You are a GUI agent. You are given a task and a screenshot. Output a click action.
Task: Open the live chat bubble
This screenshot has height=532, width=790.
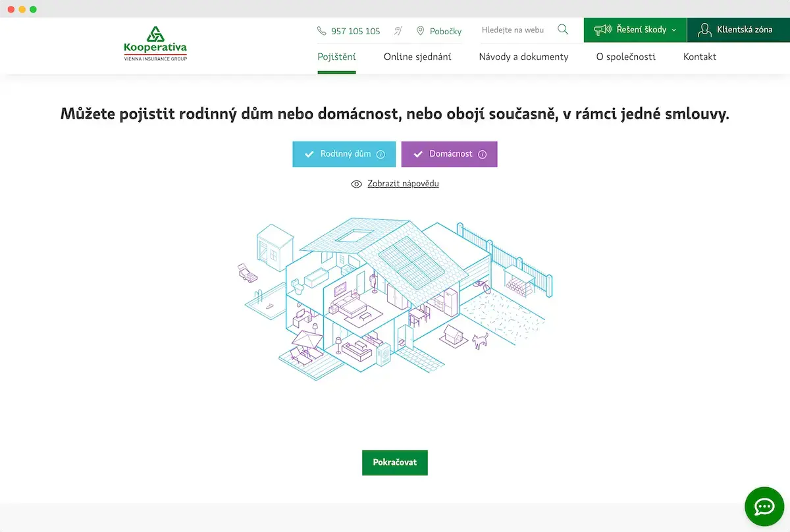(x=764, y=506)
